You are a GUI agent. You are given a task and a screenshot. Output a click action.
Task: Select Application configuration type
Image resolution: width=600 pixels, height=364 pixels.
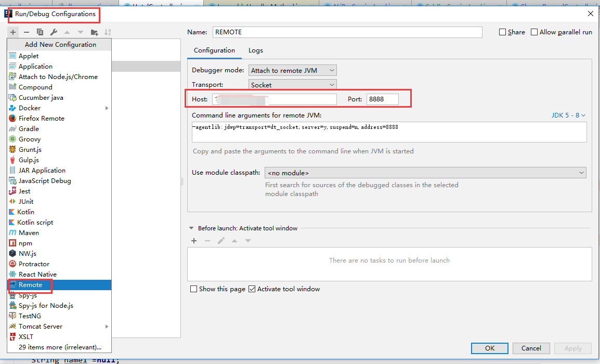tap(59, 66)
